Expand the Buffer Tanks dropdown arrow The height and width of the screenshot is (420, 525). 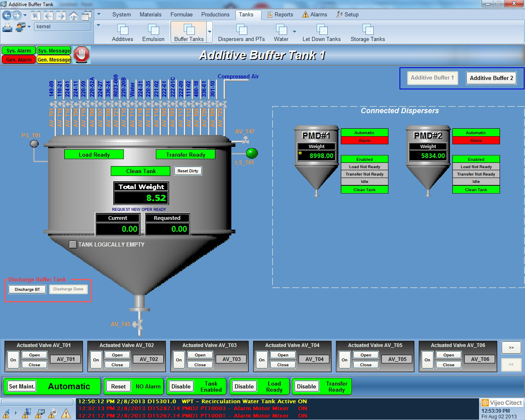210,32
